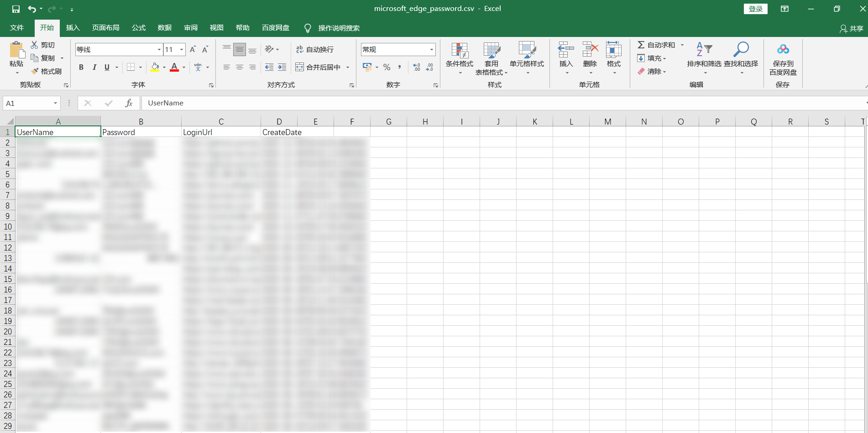Open the clipboard (剪贴板) dialog launcher
The image size is (868, 433).
click(x=66, y=85)
